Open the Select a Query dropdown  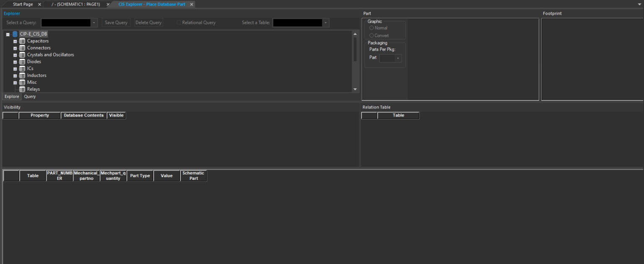pos(94,23)
